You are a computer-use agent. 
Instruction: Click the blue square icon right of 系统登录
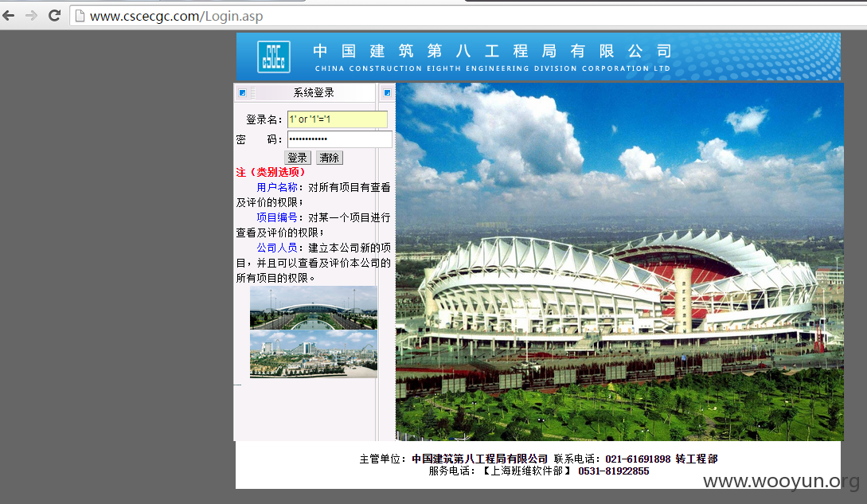(x=387, y=92)
